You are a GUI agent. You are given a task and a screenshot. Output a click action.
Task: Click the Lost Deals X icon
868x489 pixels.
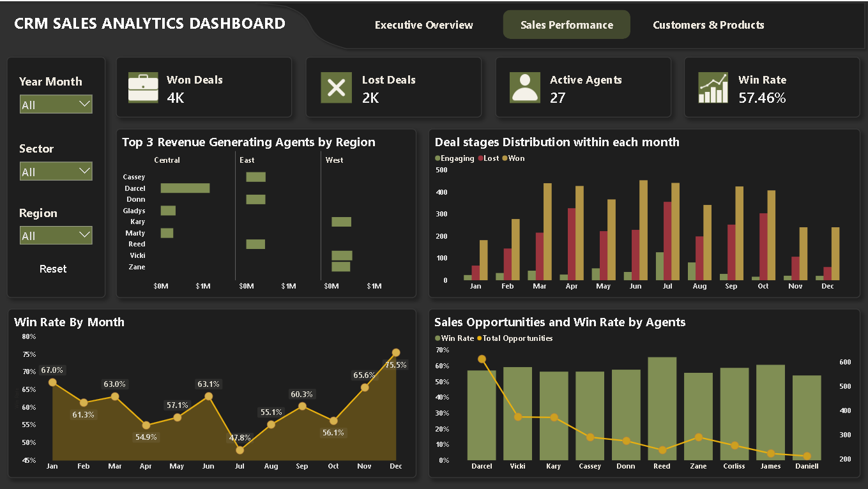coord(337,87)
